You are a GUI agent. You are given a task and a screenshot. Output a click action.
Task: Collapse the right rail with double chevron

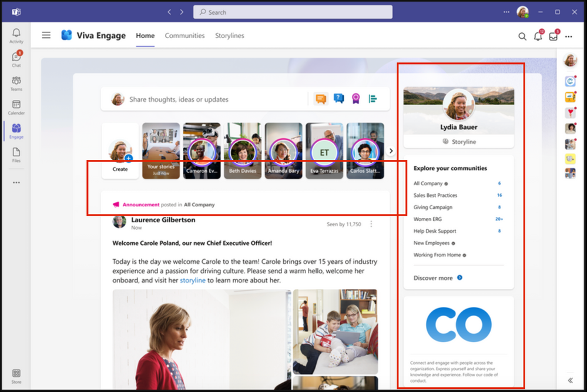pyautogui.click(x=570, y=380)
